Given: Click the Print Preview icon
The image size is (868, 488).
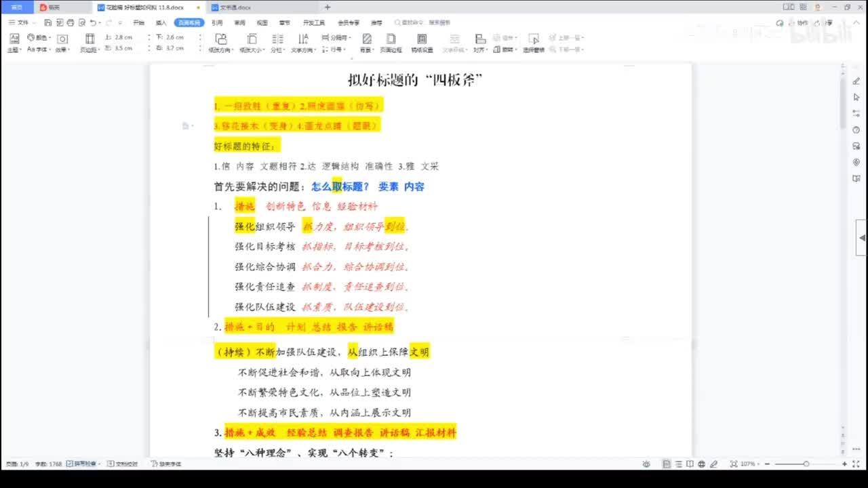Looking at the screenshot, I should (x=82, y=22).
